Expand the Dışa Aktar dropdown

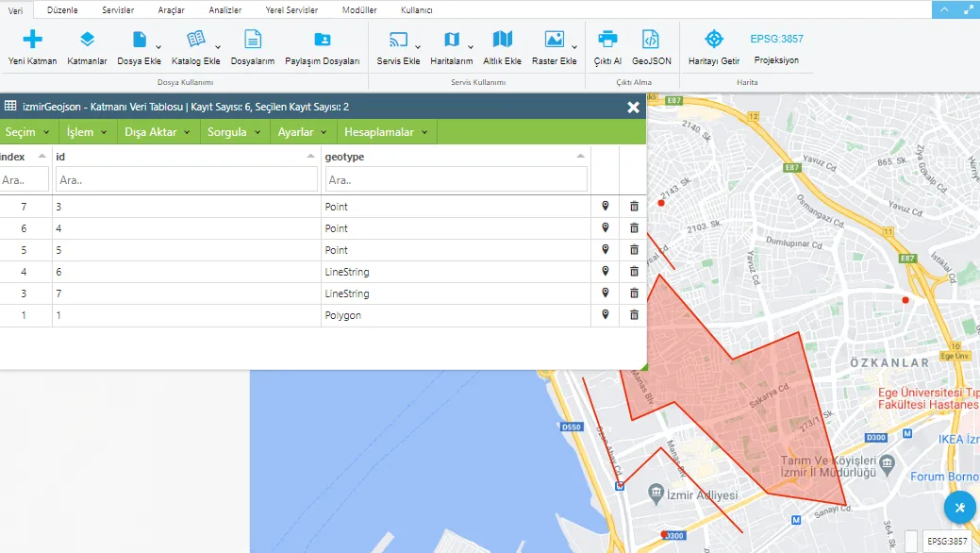(158, 132)
